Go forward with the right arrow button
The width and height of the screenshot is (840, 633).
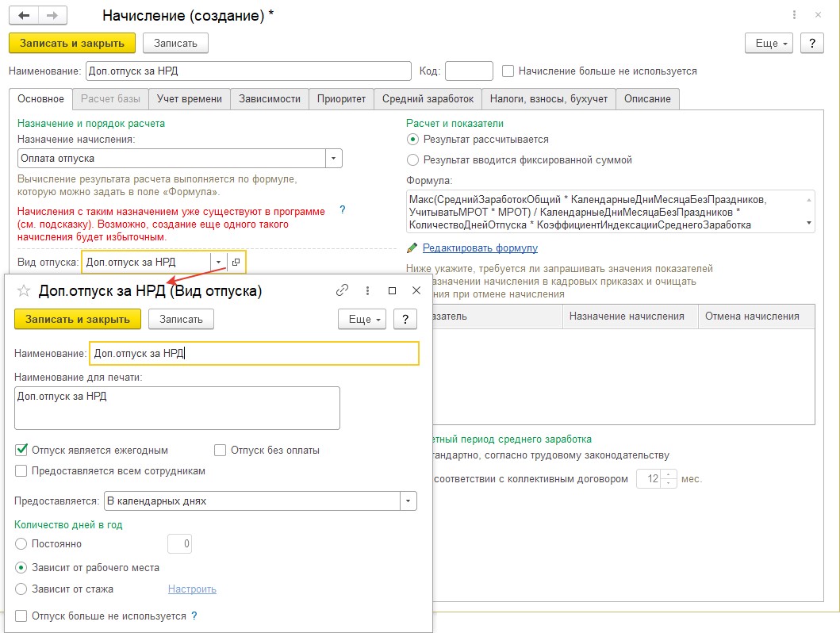coord(52,16)
